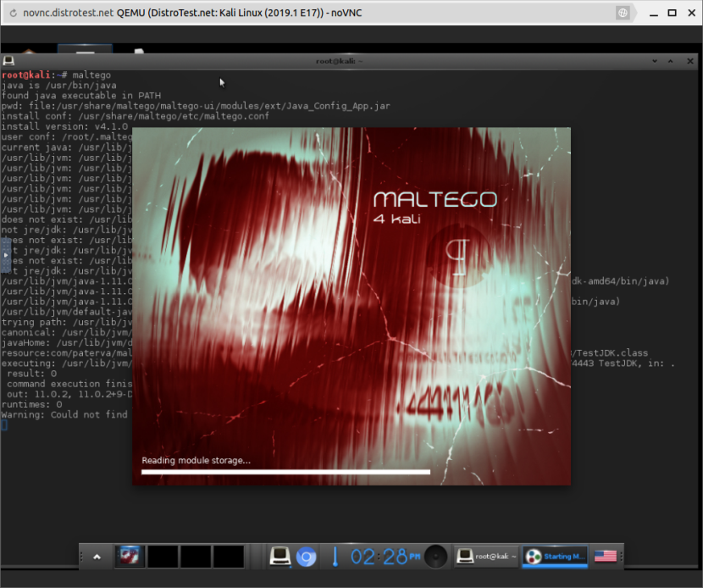Click the globe icon in the browser title bar

point(623,14)
